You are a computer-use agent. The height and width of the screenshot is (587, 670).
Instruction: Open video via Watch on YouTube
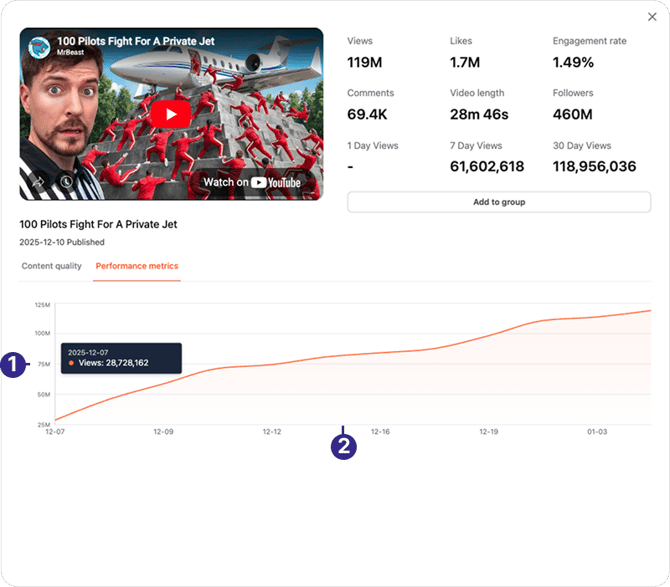[251, 182]
